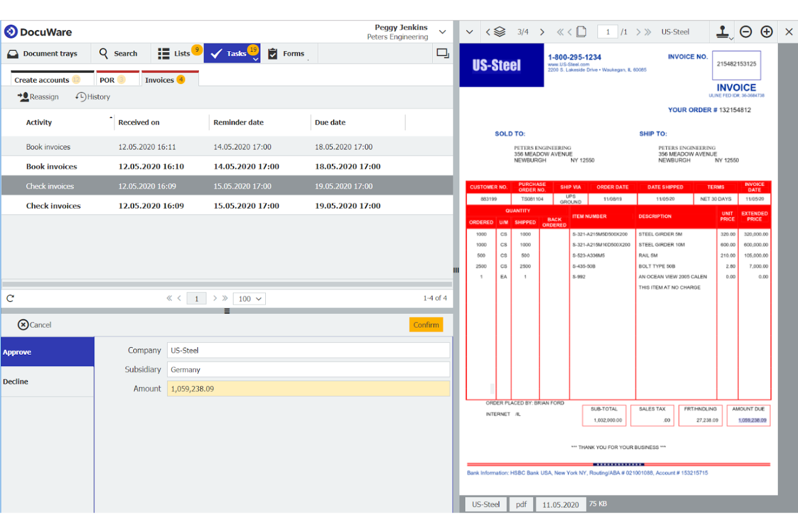Image resolution: width=798 pixels, height=532 pixels.
Task: Go to first page of task list
Action: [x=169, y=298]
